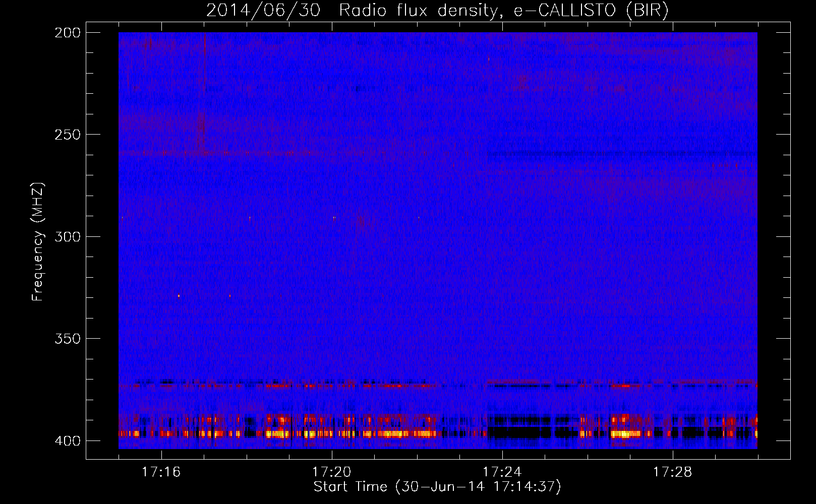Click the 350 frequency tick label

pyautogui.click(x=68, y=338)
